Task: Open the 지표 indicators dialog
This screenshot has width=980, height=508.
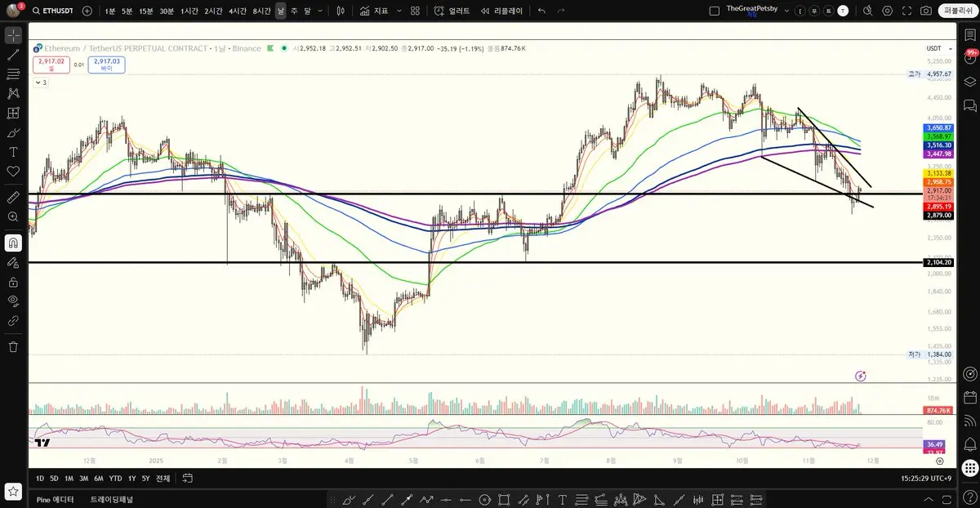Action: click(x=374, y=11)
